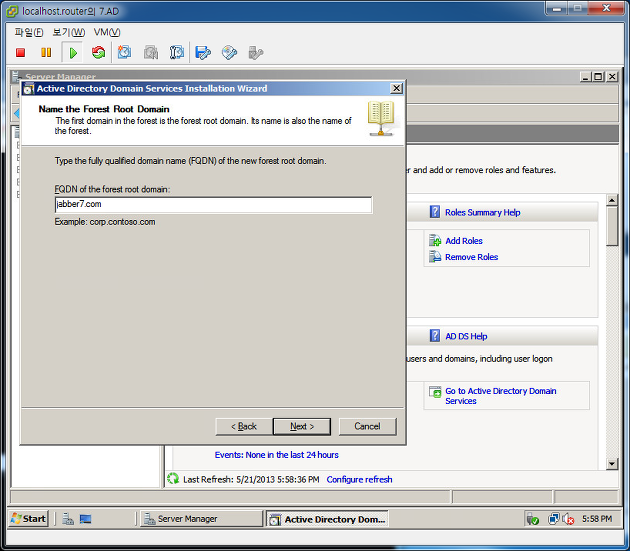The image size is (630, 551).
Task: Click the Add Roles icon
Action: pos(435,240)
